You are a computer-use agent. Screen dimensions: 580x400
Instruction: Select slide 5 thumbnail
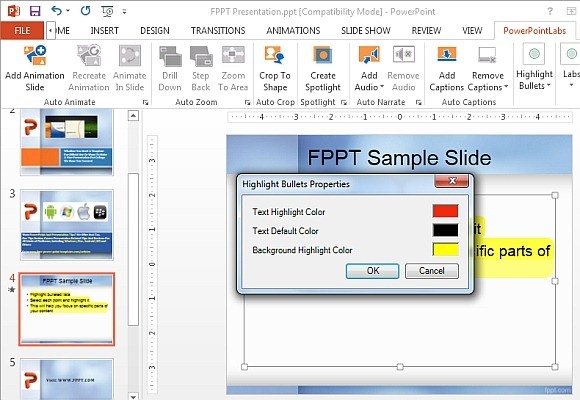67,379
